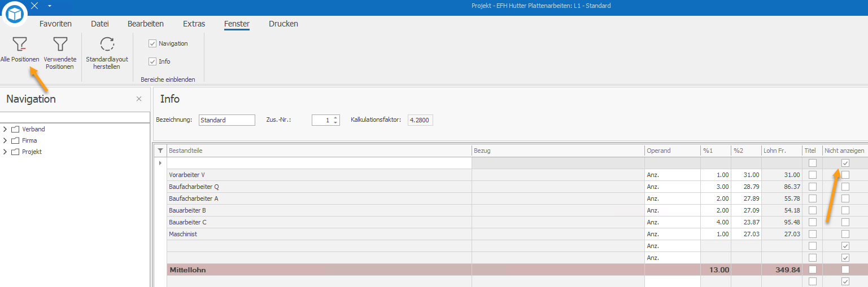
Task: Click the 23.87 rate value
Action: click(751, 222)
